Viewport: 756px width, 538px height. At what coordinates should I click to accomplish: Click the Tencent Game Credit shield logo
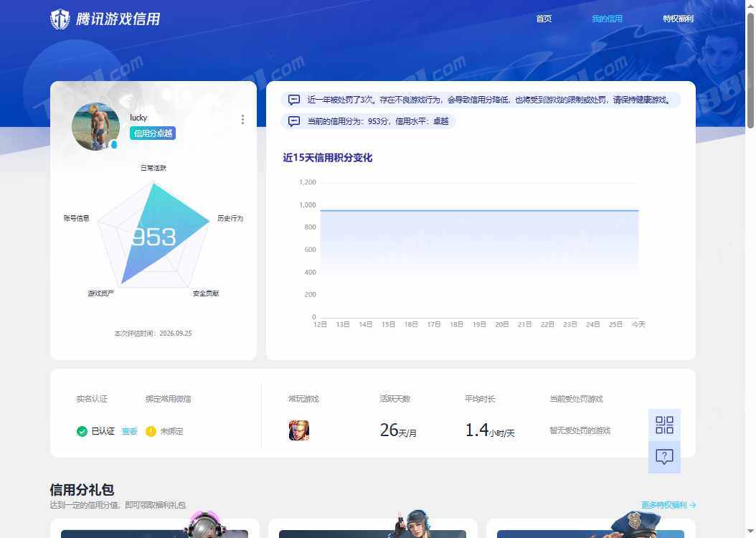(x=60, y=19)
